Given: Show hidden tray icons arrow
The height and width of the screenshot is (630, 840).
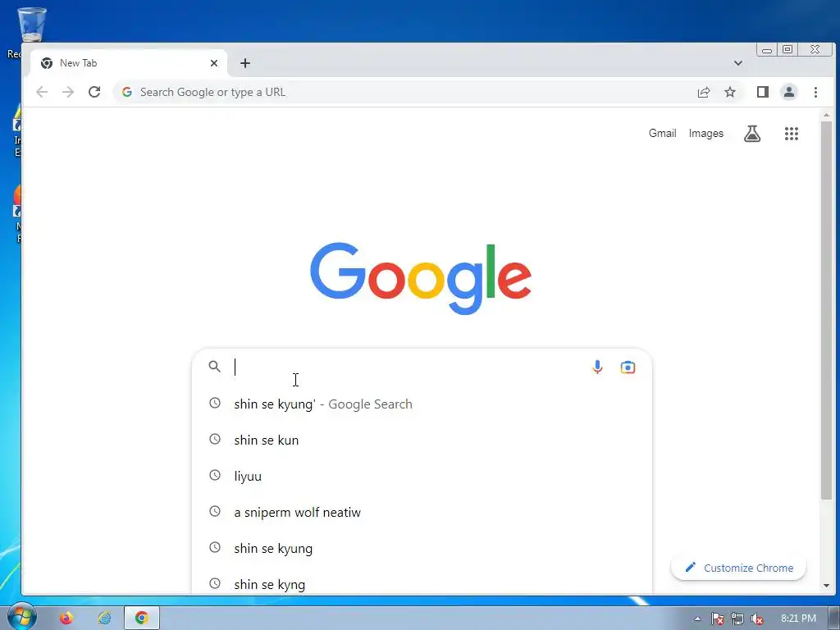Looking at the screenshot, I should click(x=697, y=619).
